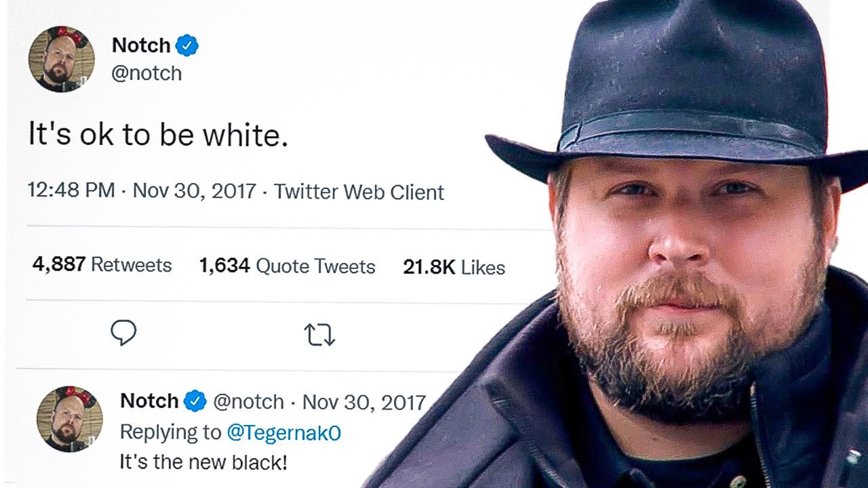Screen dimensions: 868x488
Task: Open the profile avatar on the main tweet
Action: [61, 59]
